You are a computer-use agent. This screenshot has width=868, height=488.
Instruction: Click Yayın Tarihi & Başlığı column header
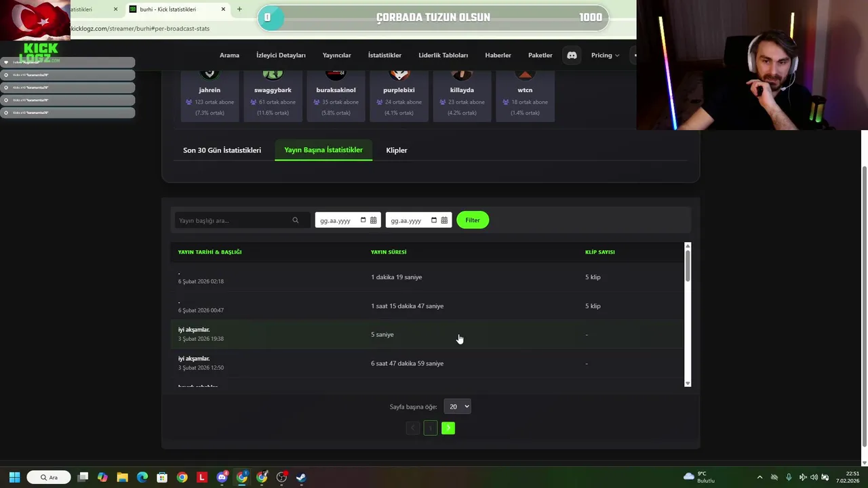coord(210,252)
